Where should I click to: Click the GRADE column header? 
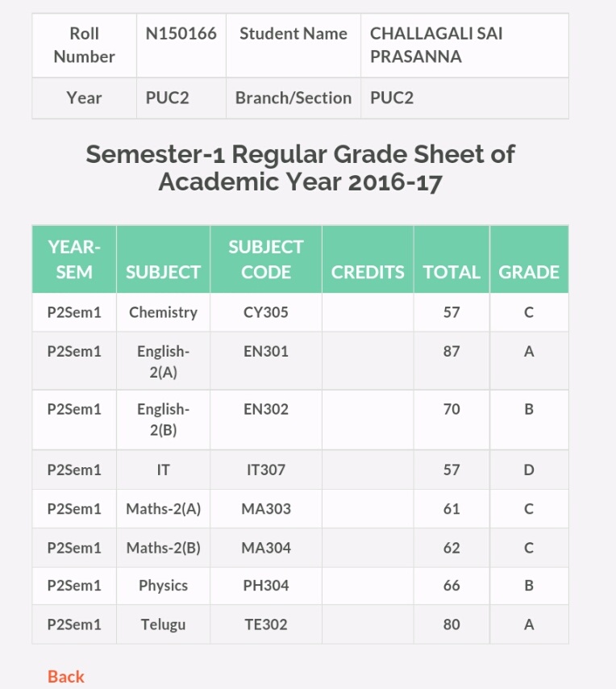pos(529,259)
